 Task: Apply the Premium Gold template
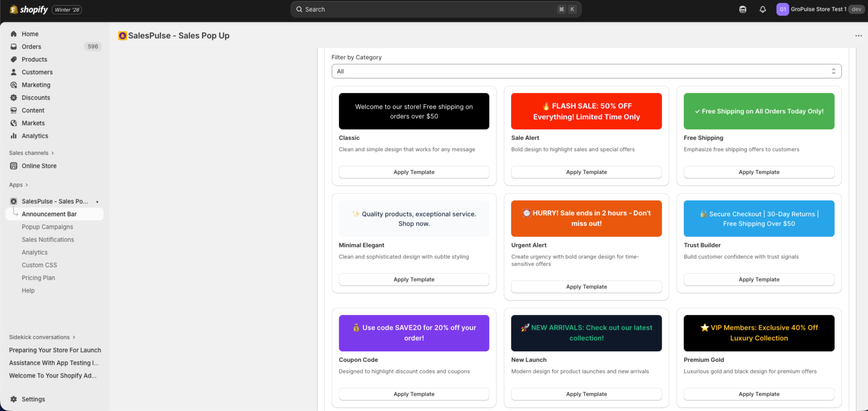pyautogui.click(x=758, y=394)
